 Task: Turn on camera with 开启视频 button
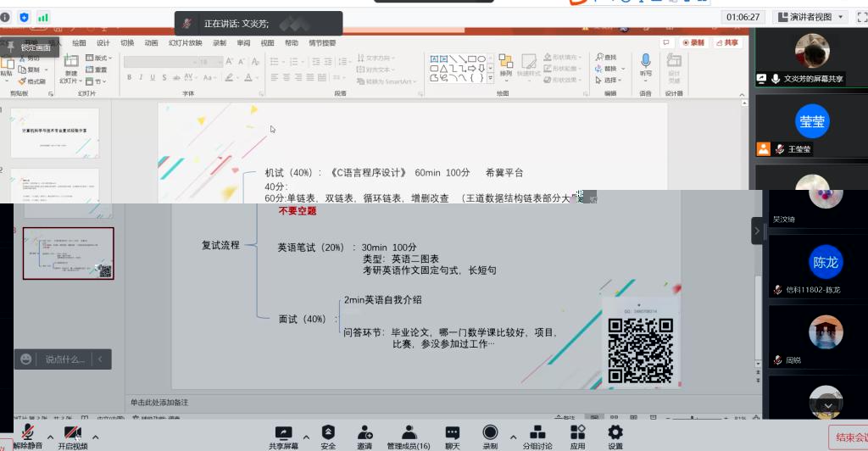(73, 435)
